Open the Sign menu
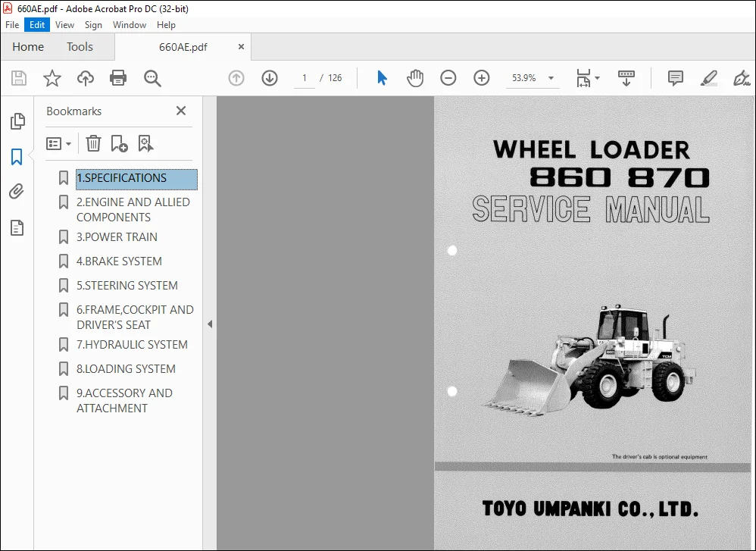The image size is (756, 551). pyautogui.click(x=93, y=25)
